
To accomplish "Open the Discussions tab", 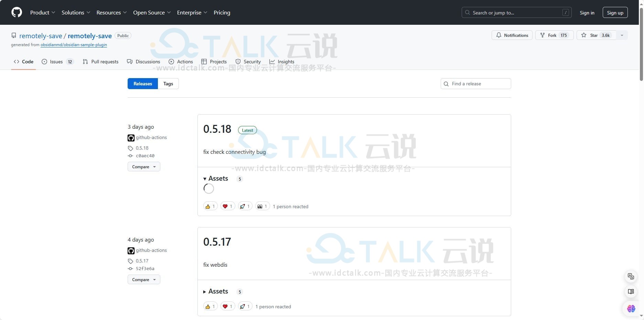I will click(x=143, y=62).
